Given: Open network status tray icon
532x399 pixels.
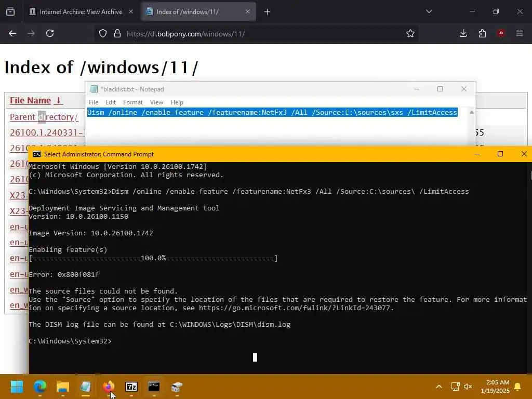Looking at the screenshot, I should point(455,387).
